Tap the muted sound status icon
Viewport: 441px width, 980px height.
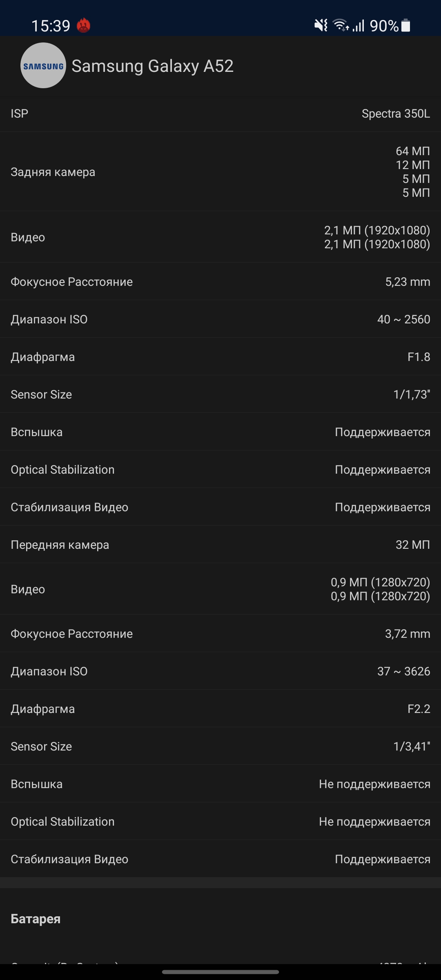click(321, 26)
